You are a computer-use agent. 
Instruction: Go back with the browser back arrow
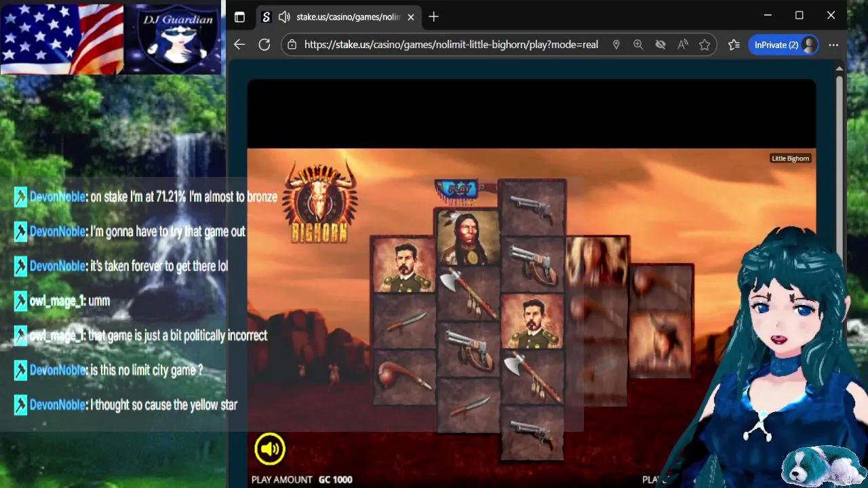coord(239,45)
